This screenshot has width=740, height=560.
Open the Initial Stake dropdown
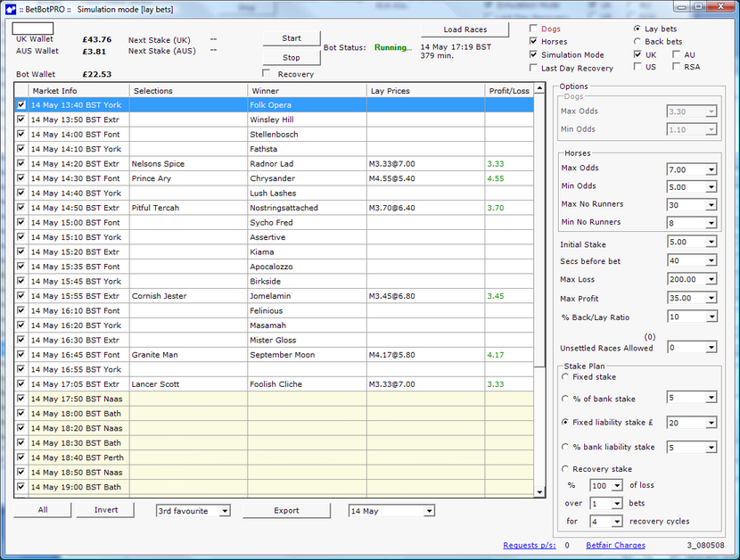[711, 243]
